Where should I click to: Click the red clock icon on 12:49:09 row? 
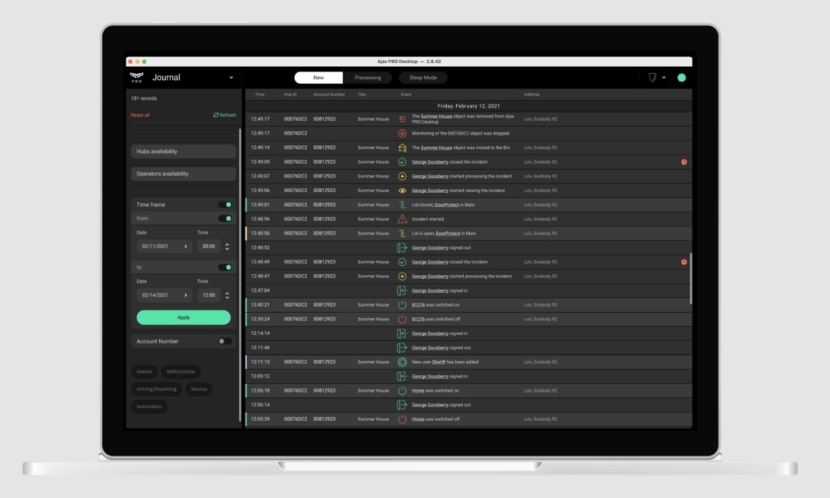pos(684,162)
